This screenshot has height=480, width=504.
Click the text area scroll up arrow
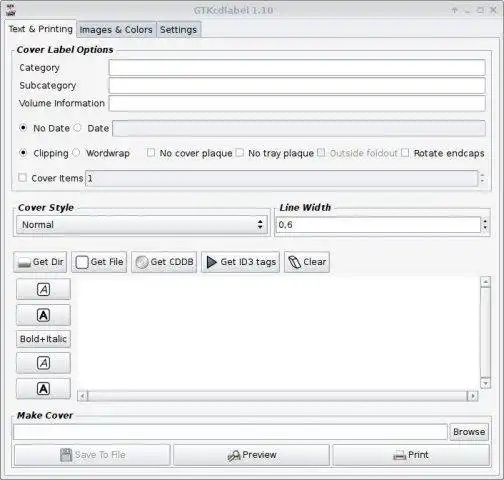pos(485,282)
